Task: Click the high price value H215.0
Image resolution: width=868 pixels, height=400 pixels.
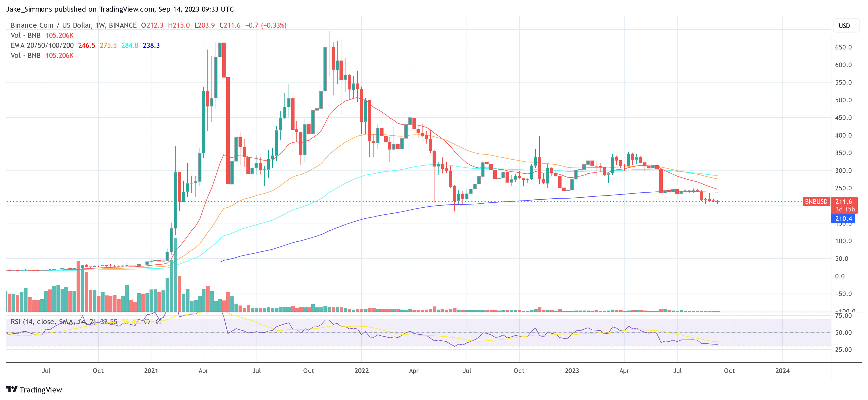Action: (179, 25)
